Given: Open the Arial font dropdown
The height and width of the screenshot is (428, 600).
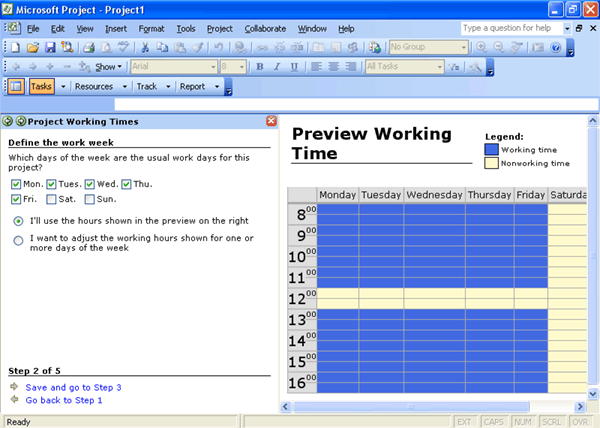Looking at the screenshot, I should pyautogui.click(x=213, y=67).
